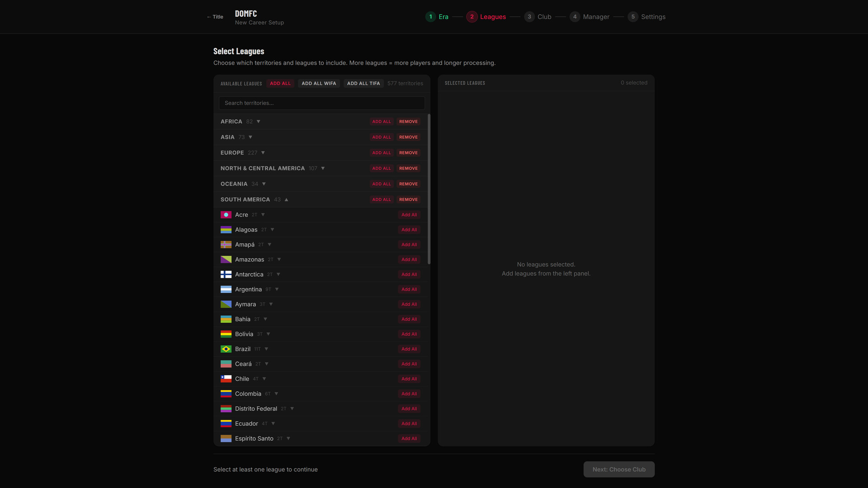Click the Search territories field

tap(321, 103)
